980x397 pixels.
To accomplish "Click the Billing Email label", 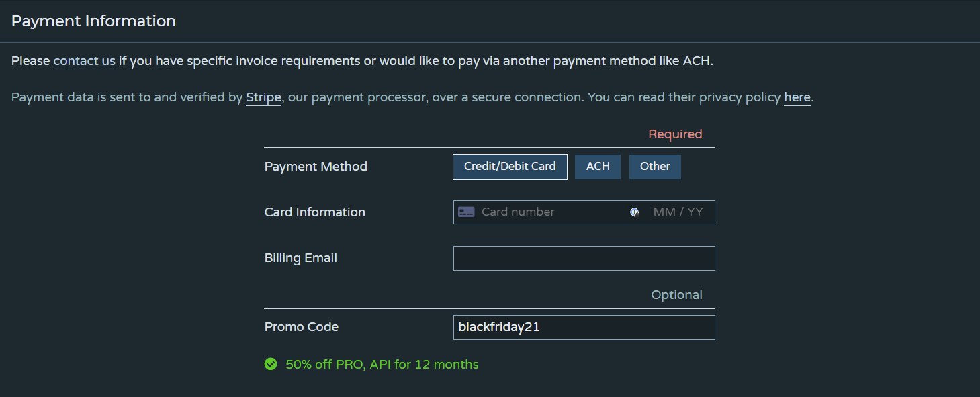I will [x=301, y=258].
